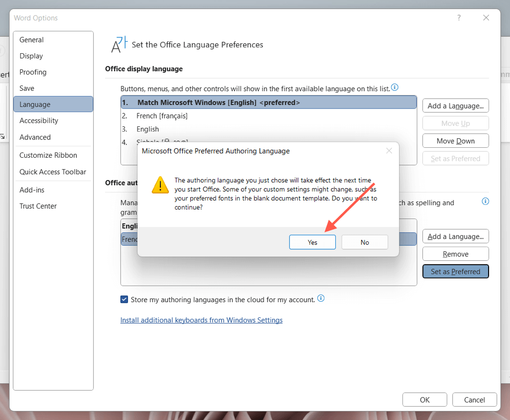Click No in the authoring language dialog
This screenshot has height=420, width=510.
click(x=365, y=242)
